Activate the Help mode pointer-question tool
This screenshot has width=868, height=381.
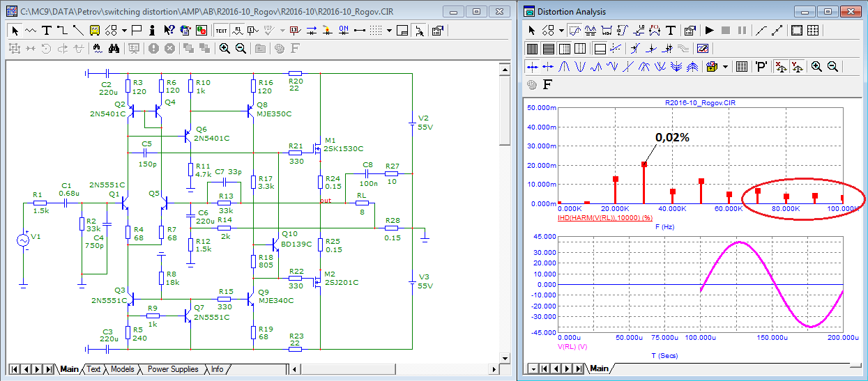[x=169, y=31]
